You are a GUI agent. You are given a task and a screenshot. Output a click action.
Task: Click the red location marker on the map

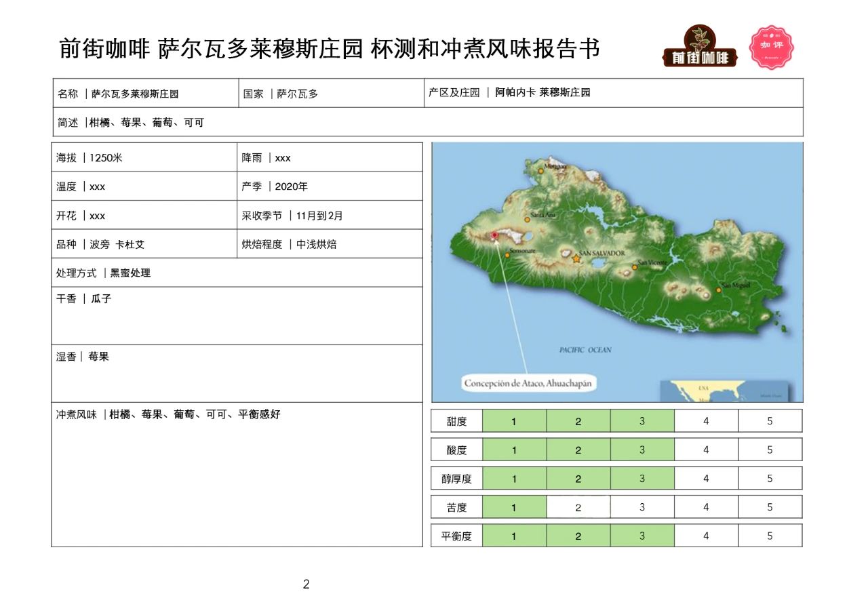click(494, 235)
